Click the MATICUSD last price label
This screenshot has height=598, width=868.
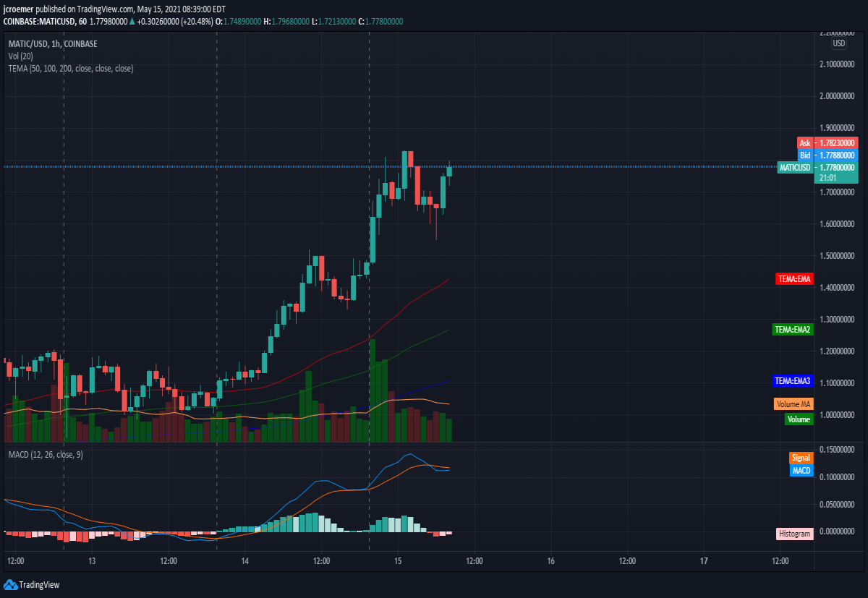coord(795,168)
